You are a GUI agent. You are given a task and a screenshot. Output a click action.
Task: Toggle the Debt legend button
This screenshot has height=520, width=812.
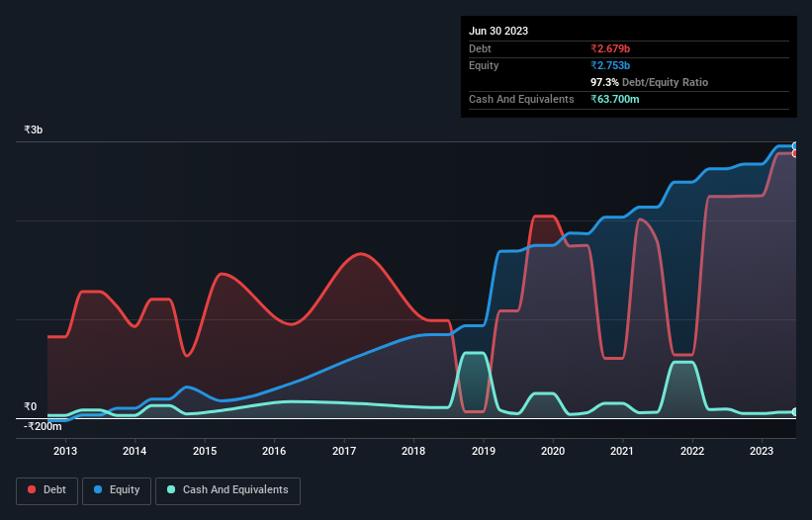(47, 490)
